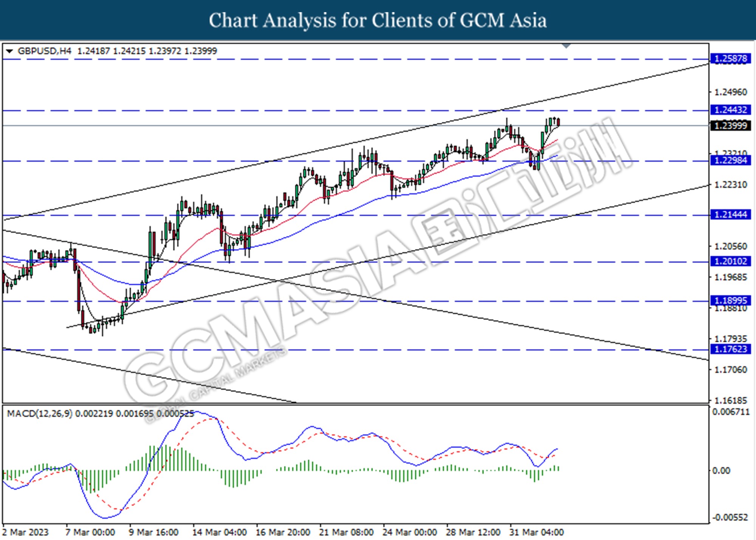Click the chart shift marker triangle
756x540 pixels.
(566, 46)
